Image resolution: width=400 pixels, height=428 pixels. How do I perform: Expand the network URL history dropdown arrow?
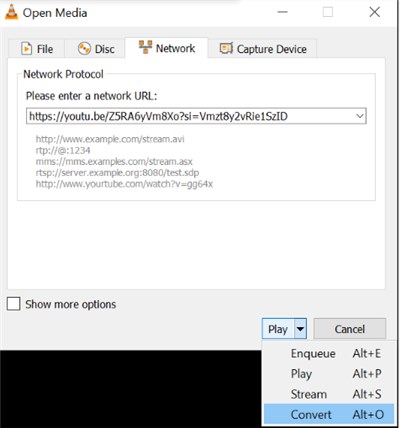pyautogui.click(x=359, y=116)
